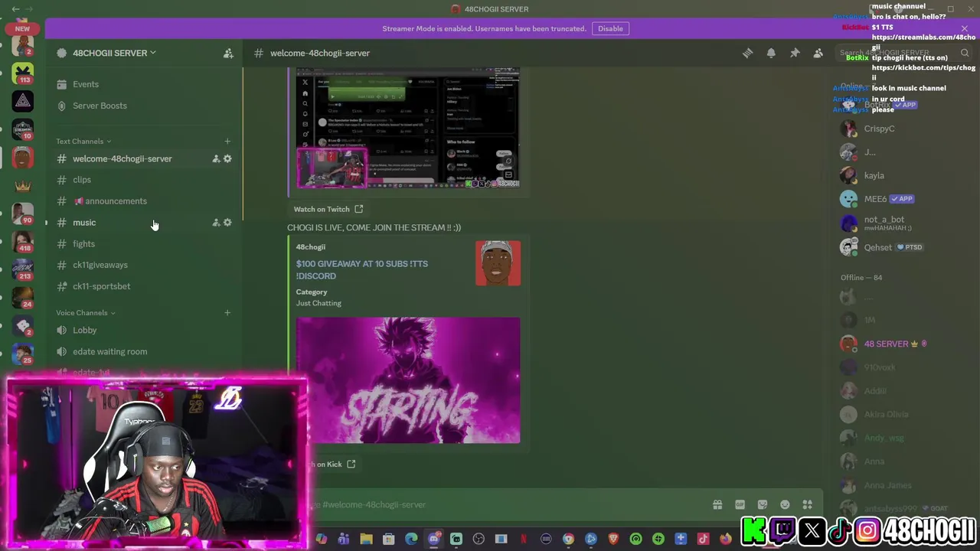Viewport: 980px width, 551px height.
Task: Switch to announcements channel
Action: [x=144, y=201]
